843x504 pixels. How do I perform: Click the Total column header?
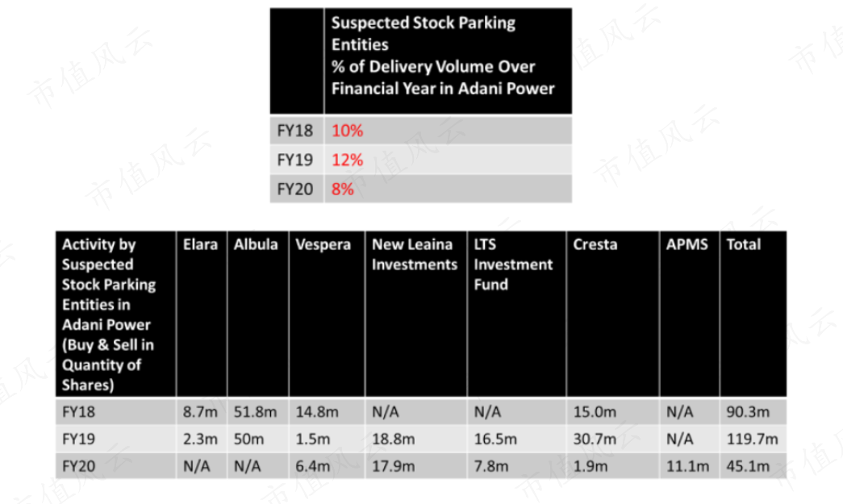[753, 314]
